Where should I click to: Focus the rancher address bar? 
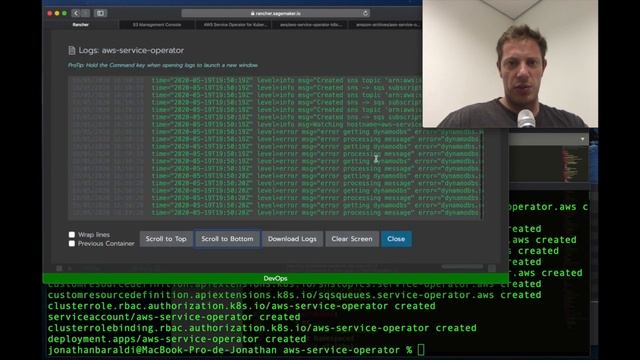tap(276, 13)
